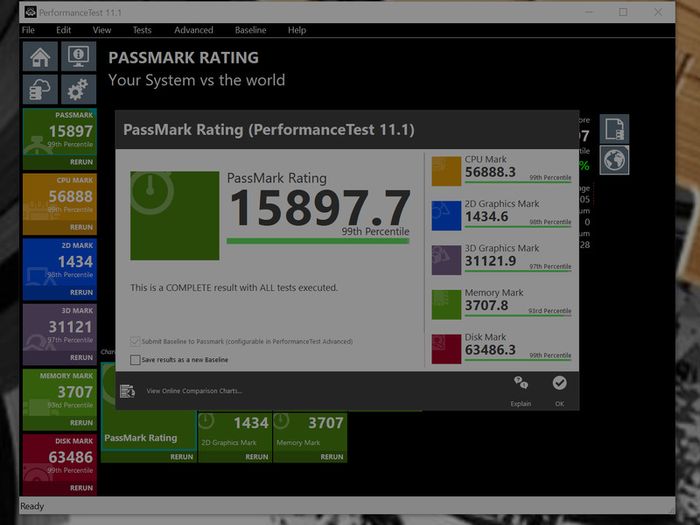The height and width of the screenshot is (525, 700).
Task: Click View Online Comparison Charts link
Action: [194, 391]
